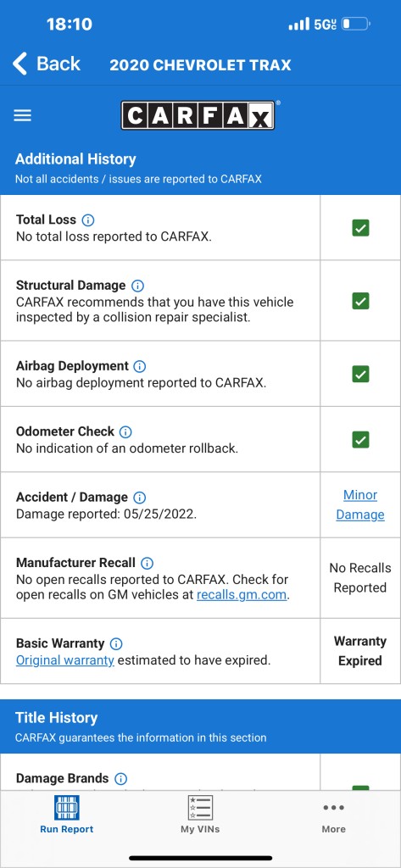The image size is (401, 868).
Task: Tap the info icon beside Damage Brands
Action: coord(120,779)
